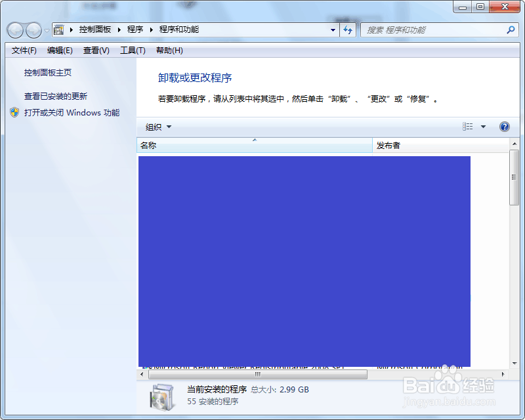Viewport: 525px width, 420px height.
Task: Click 55 安装的程序 status text
Action: (213, 401)
